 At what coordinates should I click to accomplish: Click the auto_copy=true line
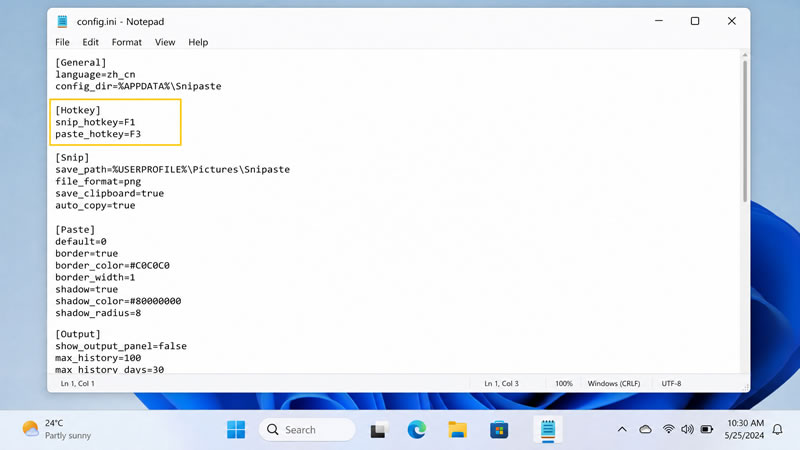click(x=95, y=206)
